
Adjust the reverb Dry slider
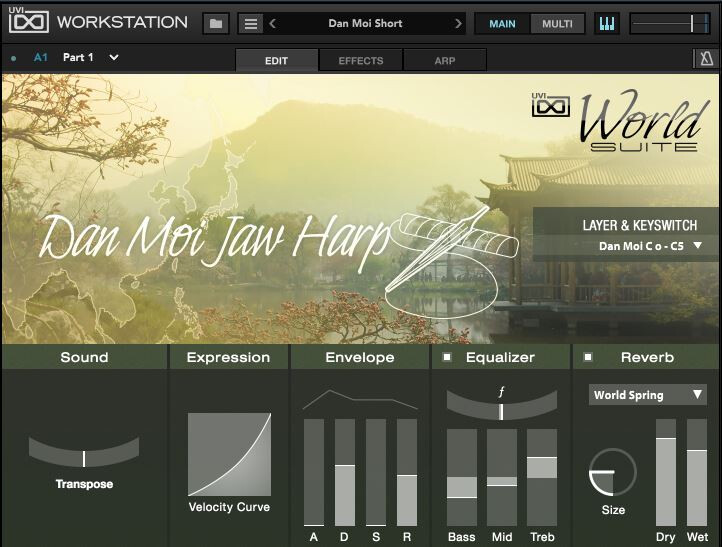click(665, 472)
